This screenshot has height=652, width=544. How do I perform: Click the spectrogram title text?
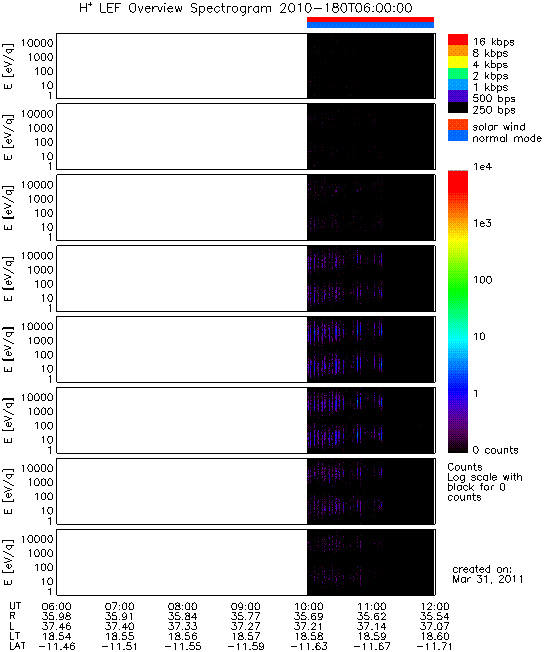pyautogui.click(x=246, y=8)
